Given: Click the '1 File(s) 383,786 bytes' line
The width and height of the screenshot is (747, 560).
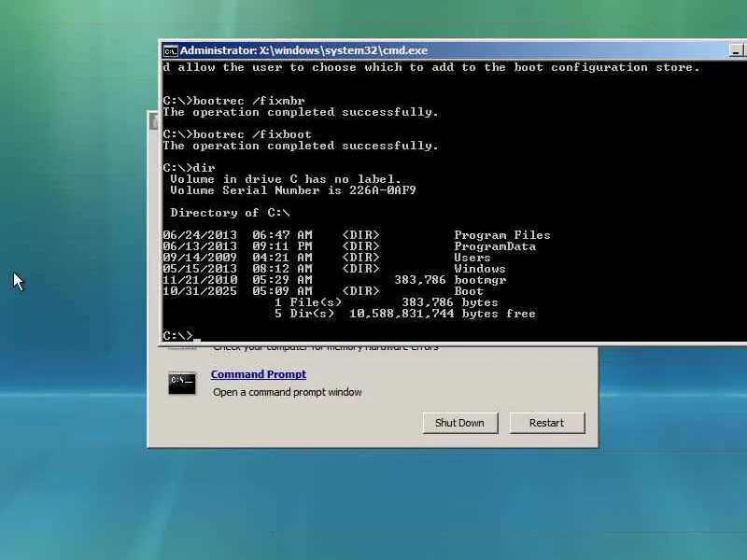Looking at the screenshot, I should click(x=387, y=302).
